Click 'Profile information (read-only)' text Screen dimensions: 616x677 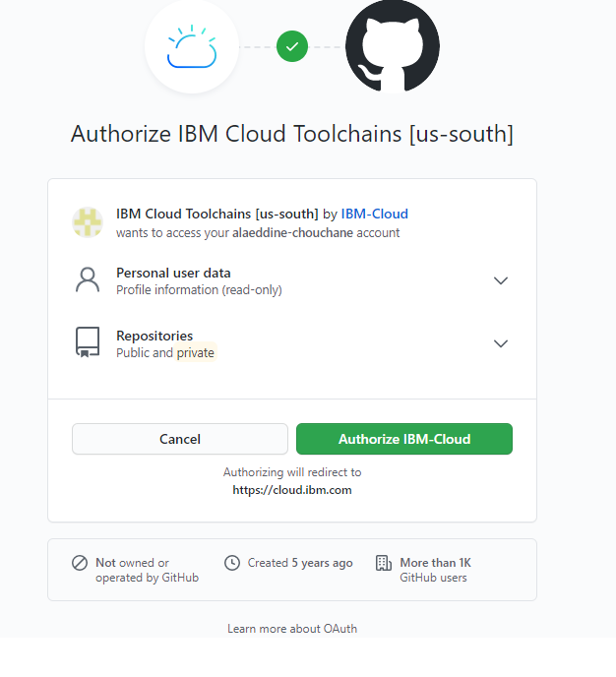click(199, 289)
